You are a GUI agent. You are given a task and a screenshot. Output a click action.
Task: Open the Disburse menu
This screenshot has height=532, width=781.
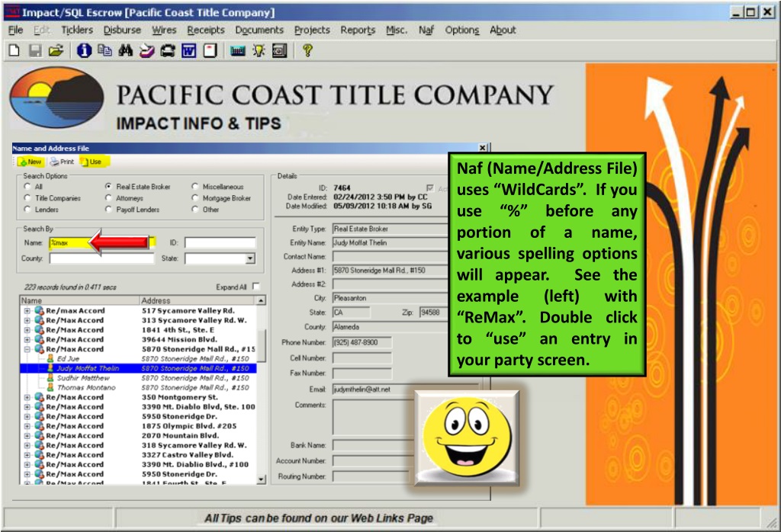(122, 30)
